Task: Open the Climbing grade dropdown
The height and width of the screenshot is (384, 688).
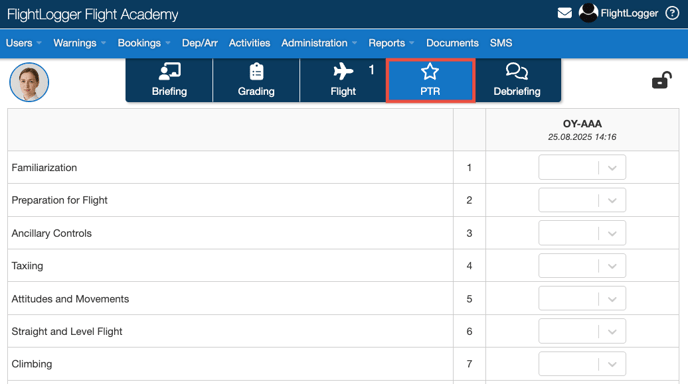Action: (582, 364)
